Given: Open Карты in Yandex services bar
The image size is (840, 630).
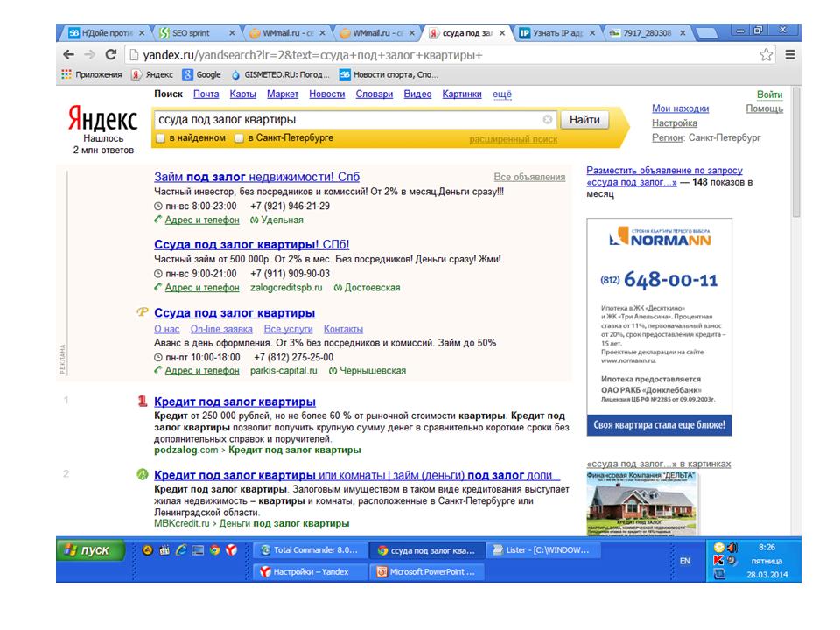Looking at the screenshot, I should 242,94.
